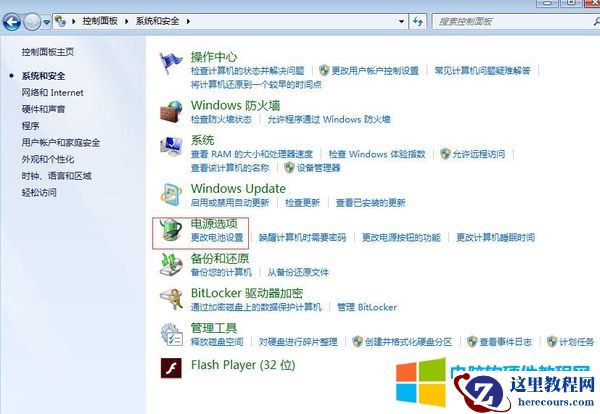Click the refresh button beside address bar
600x414 pixels.
(417, 21)
